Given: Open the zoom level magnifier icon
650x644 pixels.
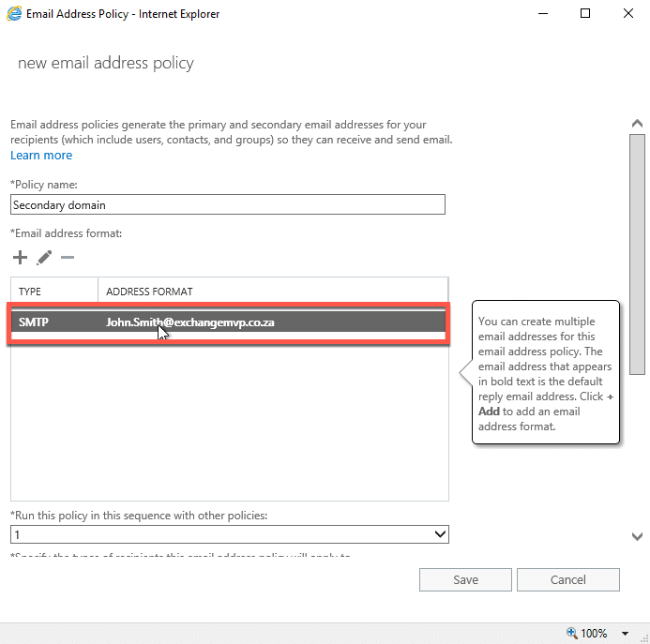Looking at the screenshot, I should (x=571, y=633).
